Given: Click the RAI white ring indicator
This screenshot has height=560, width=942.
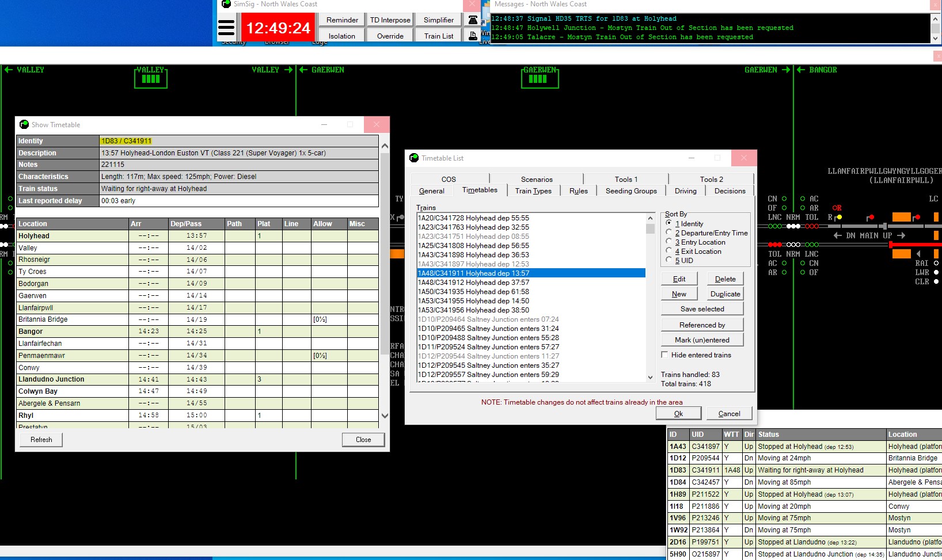Looking at the screenshot, I should [936, 263].
